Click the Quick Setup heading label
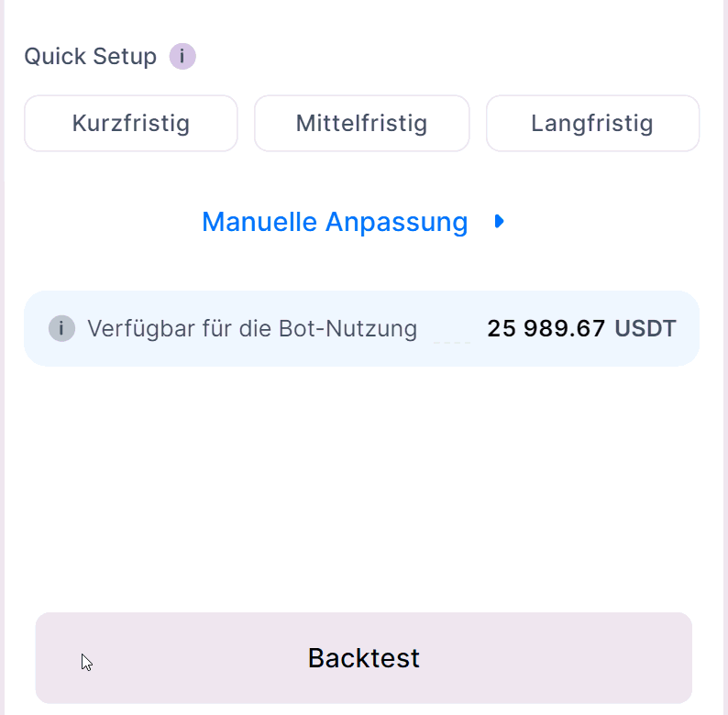The height and width of the screenshot is (715, 728). pos(90,57)
